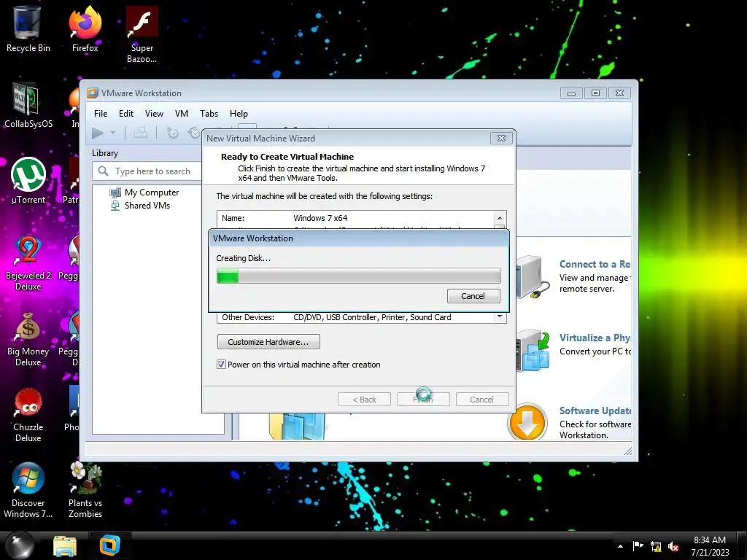The height and width of the screenshot is (560, 747).
Task: Open the Software Updates link
Action: point(595,411)
